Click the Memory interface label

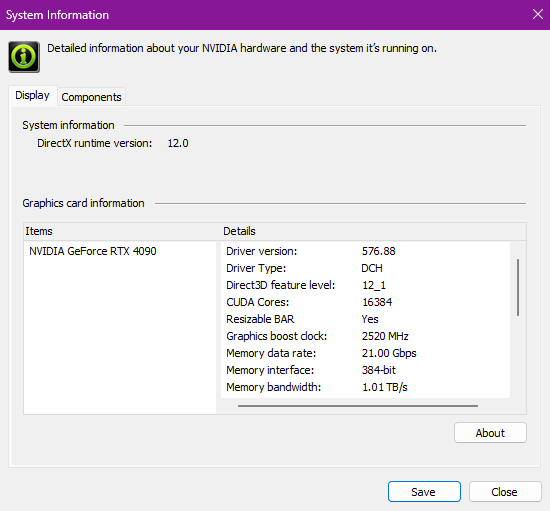pos(270,370)
